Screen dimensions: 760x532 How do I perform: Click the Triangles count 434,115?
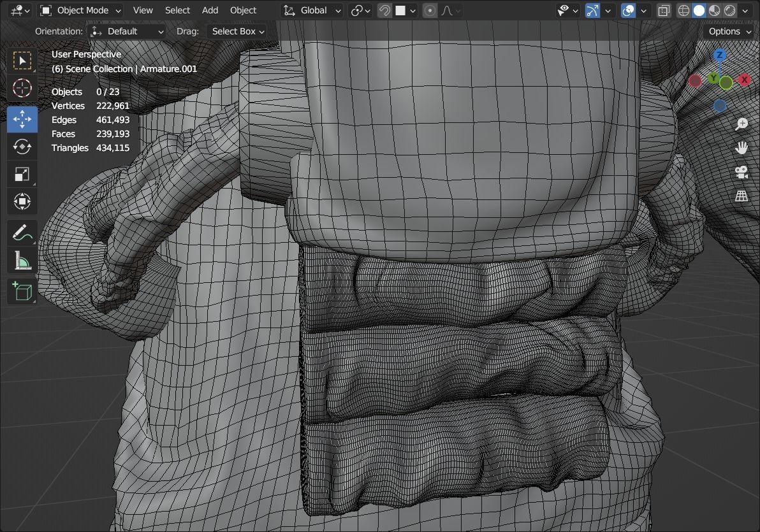tap(112, 148)
